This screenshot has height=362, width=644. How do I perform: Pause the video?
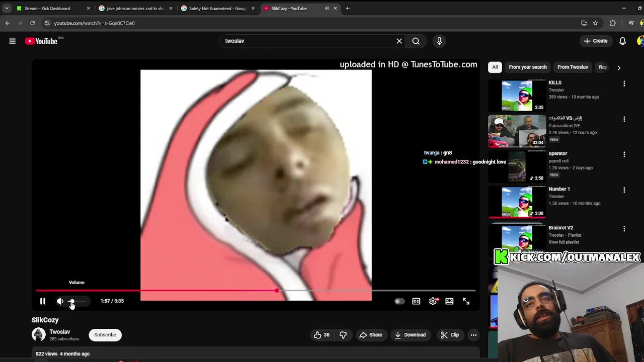coord(43,301)
